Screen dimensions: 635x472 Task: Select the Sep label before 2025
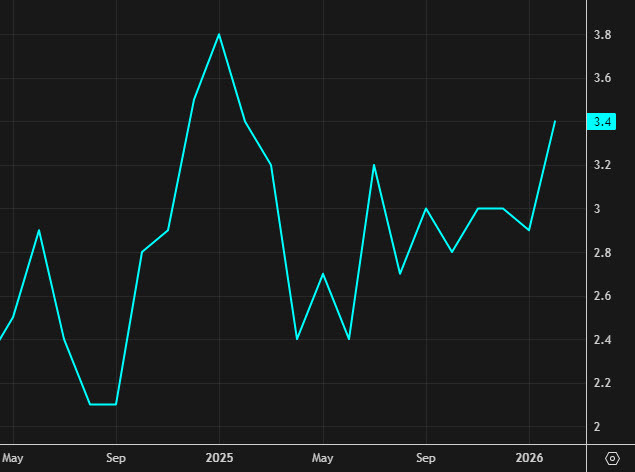[x=116, y=458]
